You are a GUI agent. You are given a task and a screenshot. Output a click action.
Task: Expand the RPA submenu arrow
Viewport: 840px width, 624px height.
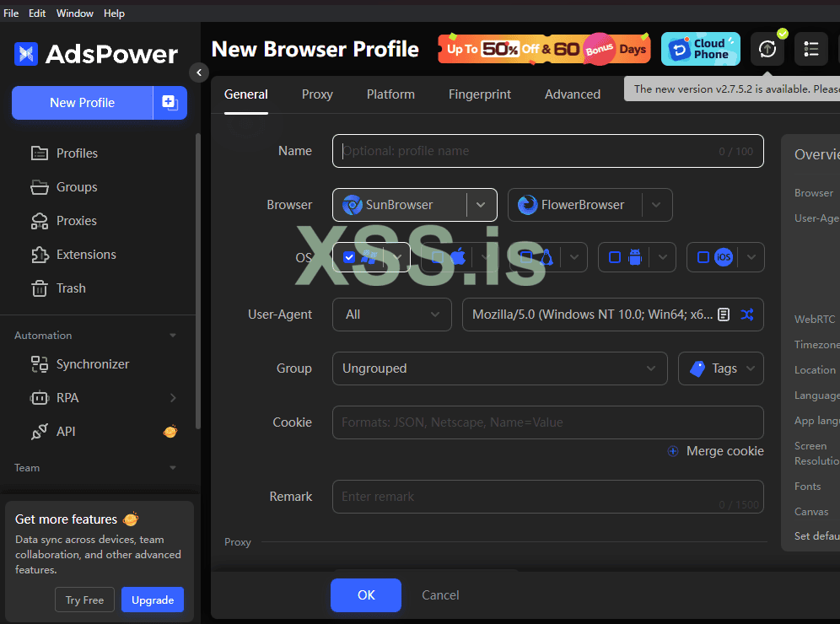(173, 398)
